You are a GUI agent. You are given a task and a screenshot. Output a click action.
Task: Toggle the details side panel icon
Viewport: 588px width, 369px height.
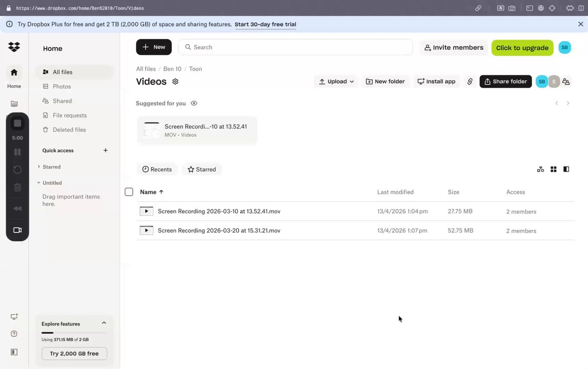[x=566, y=169]
